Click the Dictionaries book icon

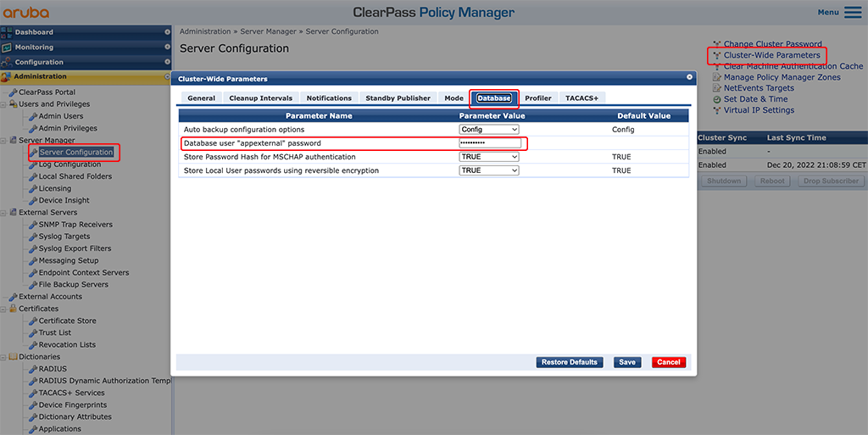(14, 357)
